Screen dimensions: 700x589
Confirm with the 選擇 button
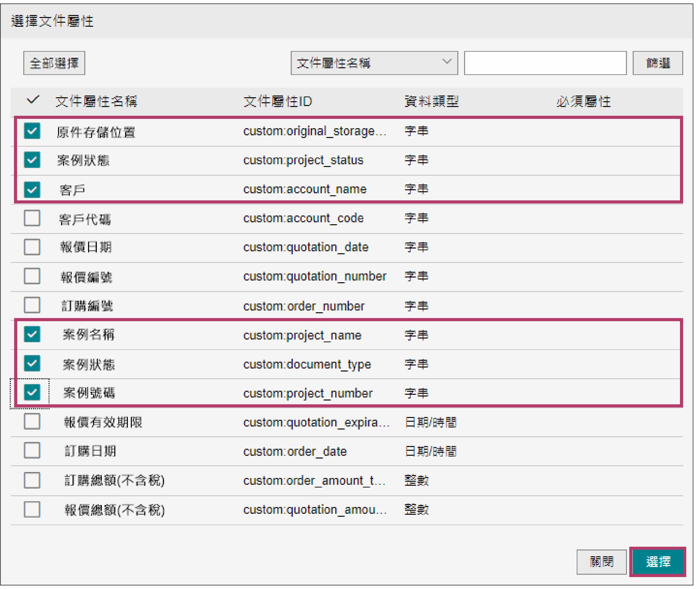coord(657,562)
